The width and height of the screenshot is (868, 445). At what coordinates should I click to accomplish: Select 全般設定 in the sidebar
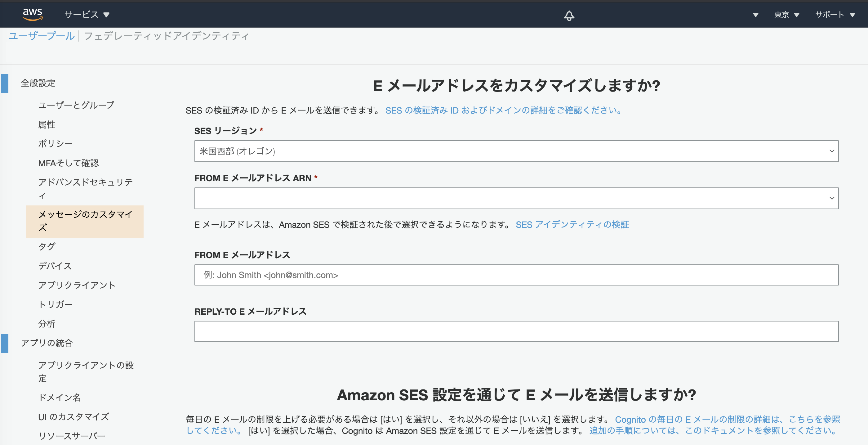[x=38, y=83]
